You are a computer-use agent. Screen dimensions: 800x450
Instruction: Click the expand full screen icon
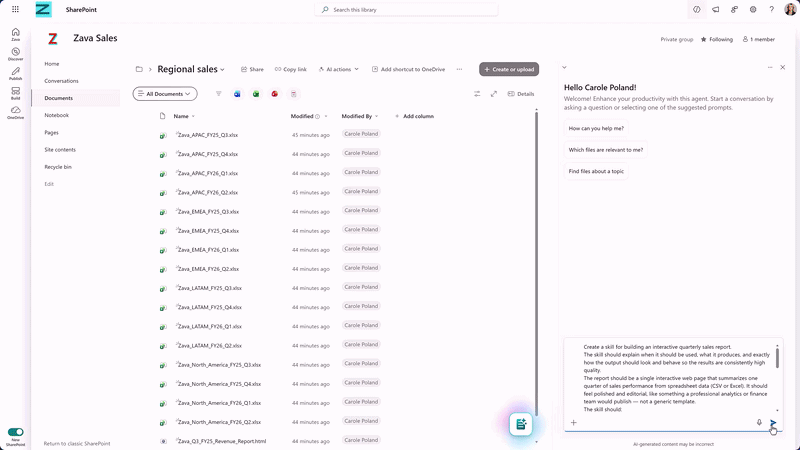coord(493,94)
